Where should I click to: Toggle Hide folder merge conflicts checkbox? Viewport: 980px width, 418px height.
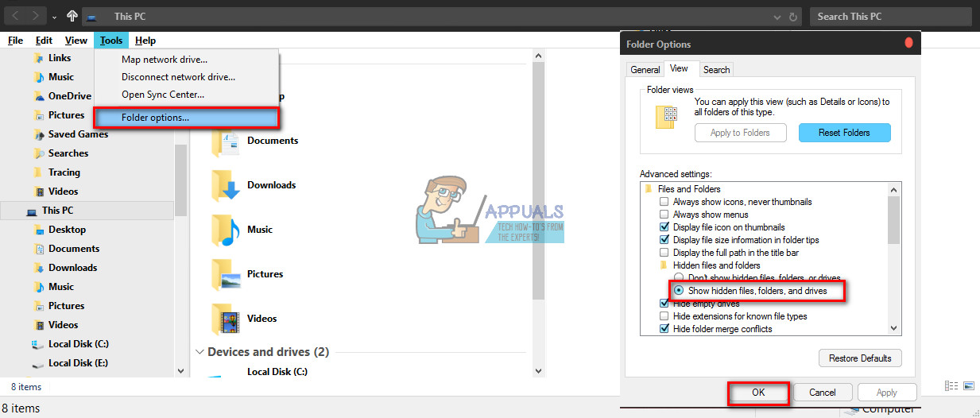coord(664,329)
